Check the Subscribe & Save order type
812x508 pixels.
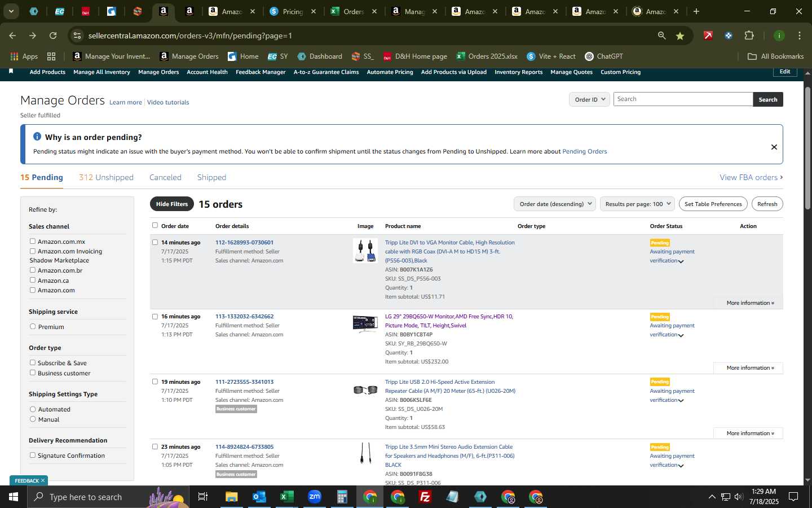(33, 362)
